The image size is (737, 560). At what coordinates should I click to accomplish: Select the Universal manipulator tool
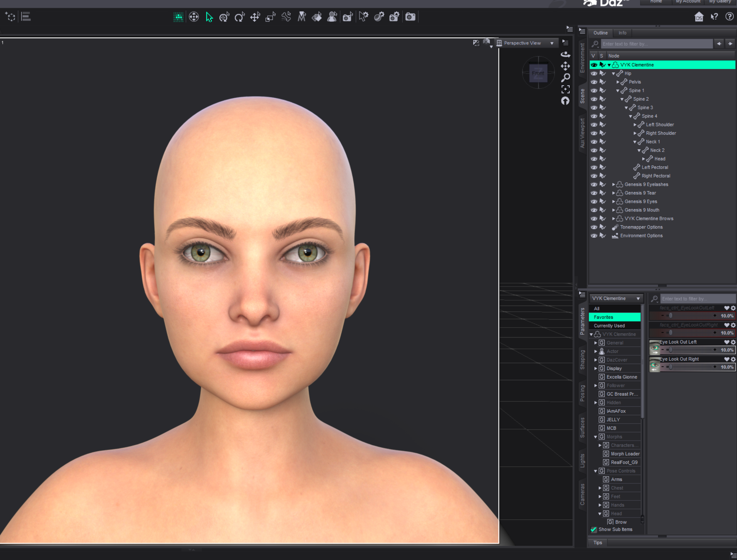tap(224, 17)
